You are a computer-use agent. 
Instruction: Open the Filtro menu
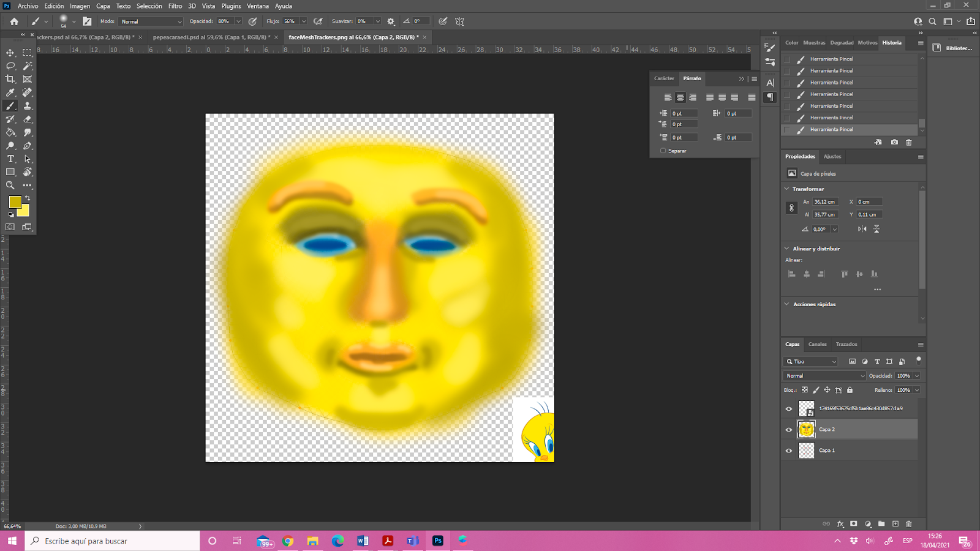coord(175,6)
